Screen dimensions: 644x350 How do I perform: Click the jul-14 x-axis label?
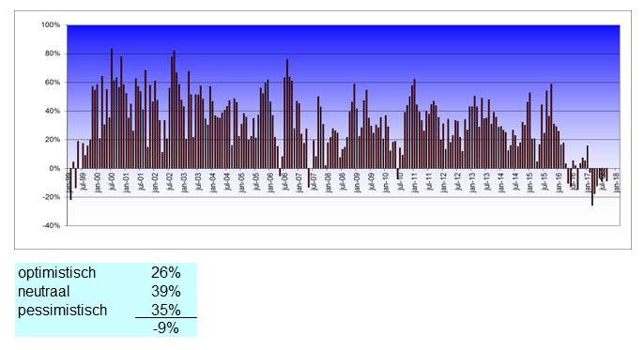[x=515, y=182]
